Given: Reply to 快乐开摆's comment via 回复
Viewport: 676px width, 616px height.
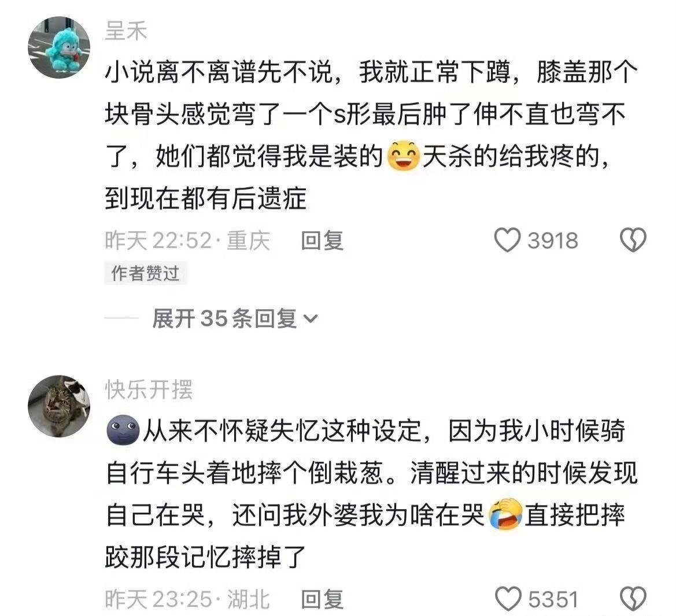Looking at the screenshot, I should [322, 599].
